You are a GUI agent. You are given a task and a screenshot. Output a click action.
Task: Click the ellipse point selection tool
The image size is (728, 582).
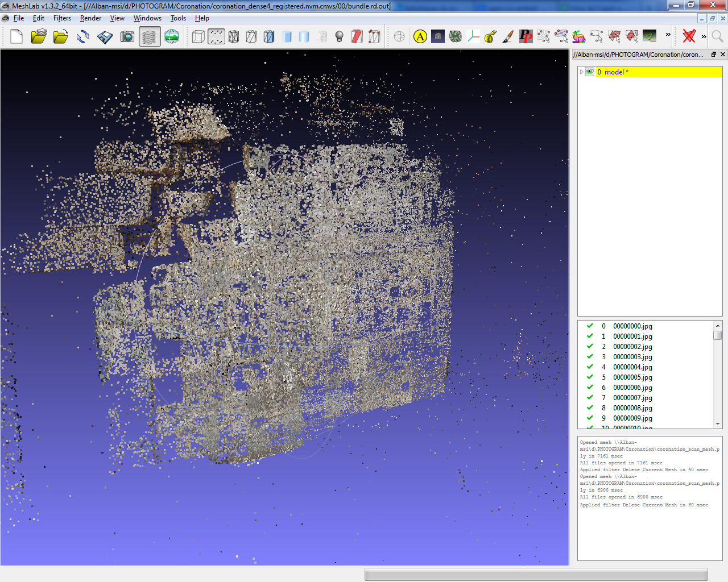coord(561,37)
